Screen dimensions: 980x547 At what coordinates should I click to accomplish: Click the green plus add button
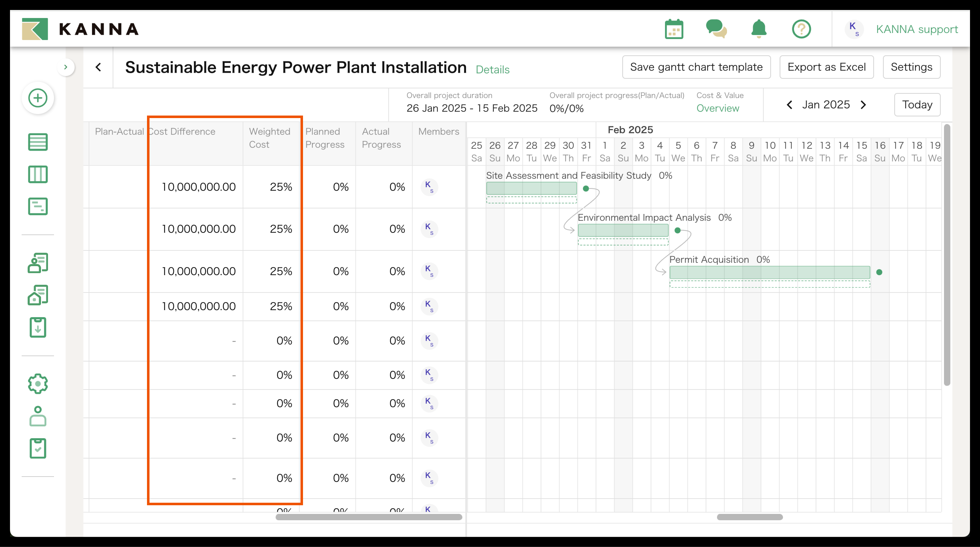(x=38, y=98)
